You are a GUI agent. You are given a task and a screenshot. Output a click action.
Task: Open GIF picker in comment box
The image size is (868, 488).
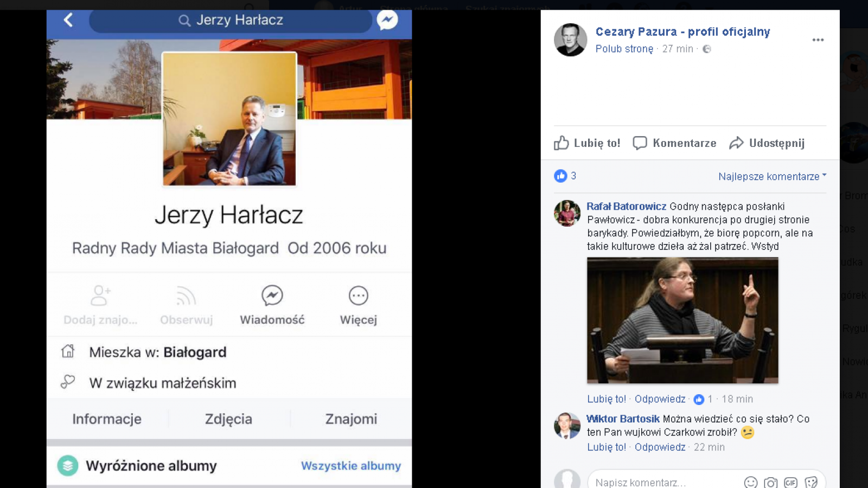coord(791,482)
